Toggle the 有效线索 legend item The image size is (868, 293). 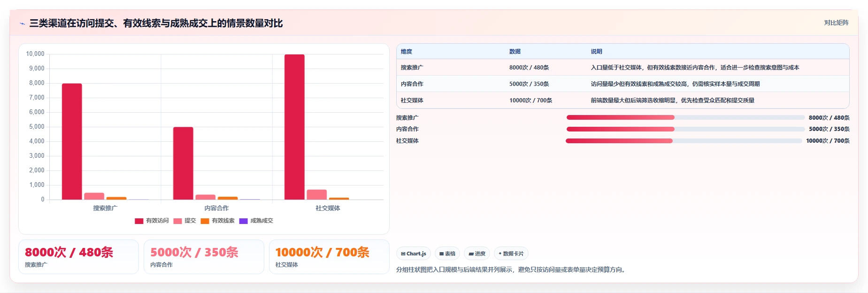(217, 221)
